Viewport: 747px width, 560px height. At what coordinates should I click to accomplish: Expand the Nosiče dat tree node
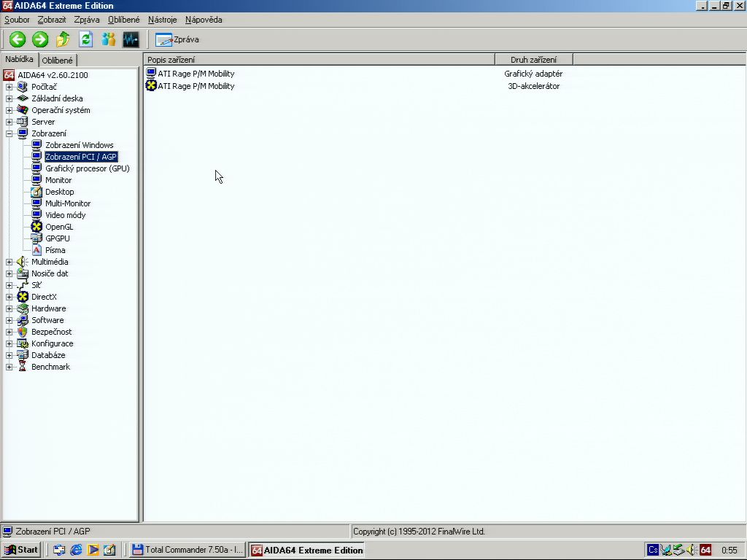9,273
